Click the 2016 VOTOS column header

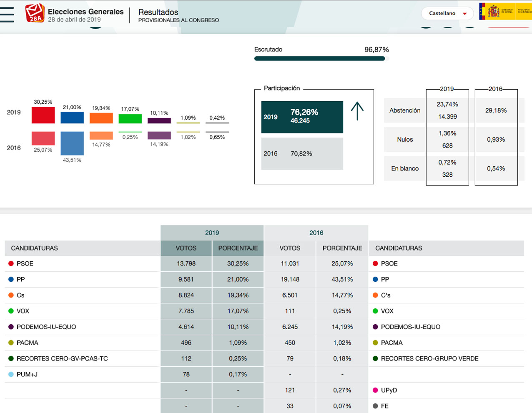pos(290,248)
